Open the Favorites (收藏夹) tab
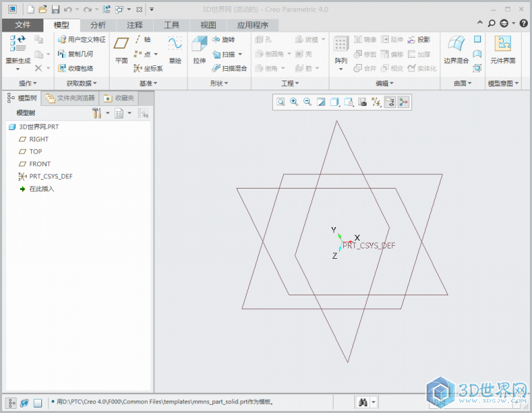The width and height of the screenshot is (532, 413). pyautogui.click(x=119, y=98)
